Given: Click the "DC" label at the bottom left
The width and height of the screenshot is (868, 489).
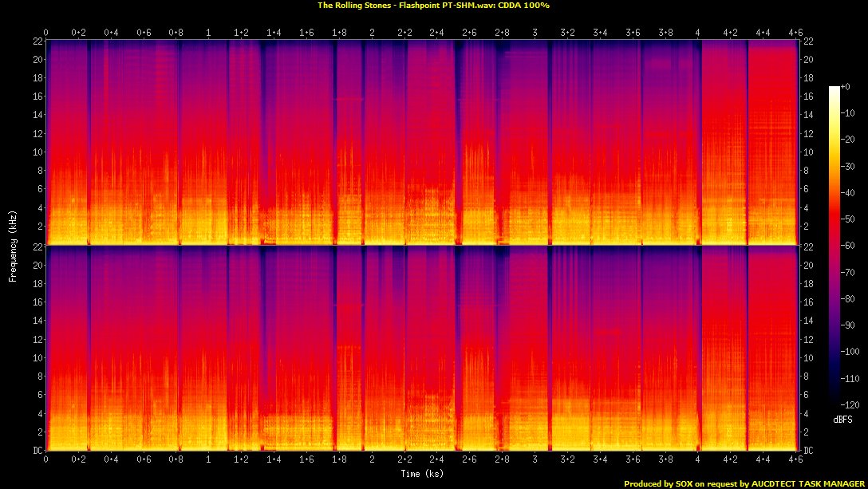Looking at the screenshot, I should click(x=37, y=451).
